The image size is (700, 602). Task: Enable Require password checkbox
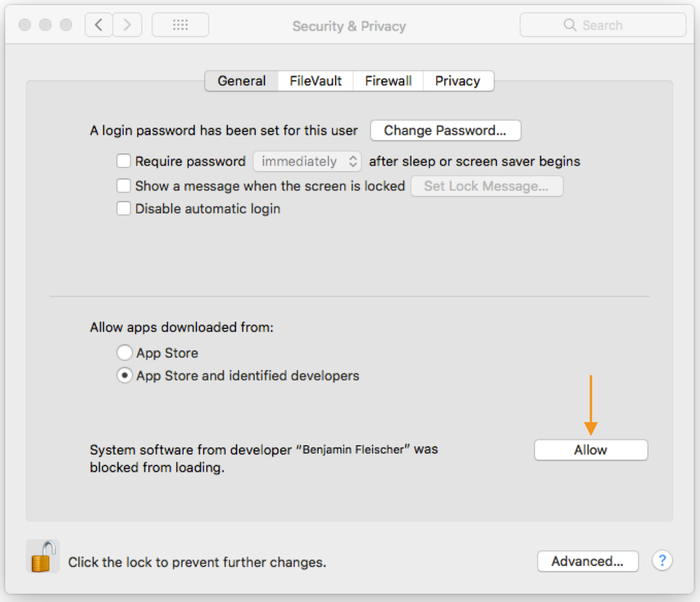(123, 161)
